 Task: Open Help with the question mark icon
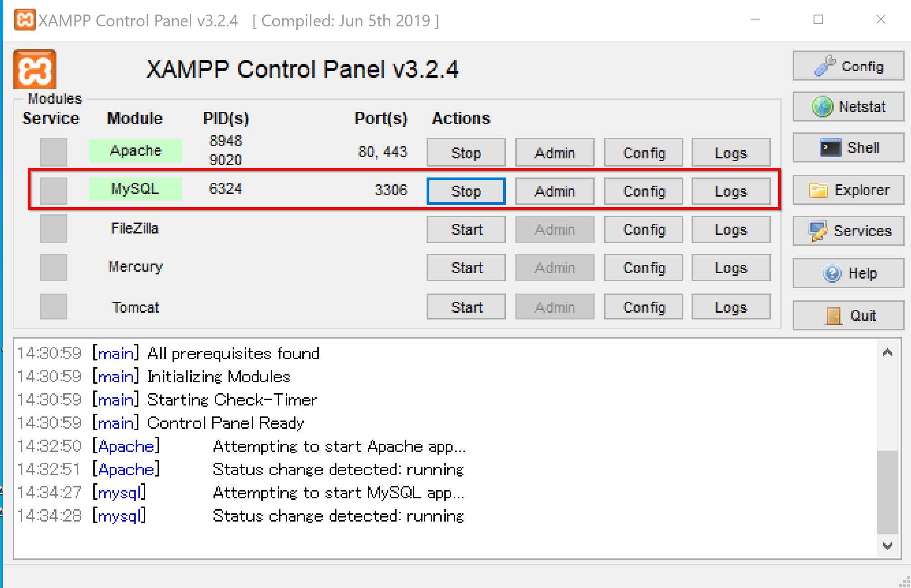click(x=848, y=273)
